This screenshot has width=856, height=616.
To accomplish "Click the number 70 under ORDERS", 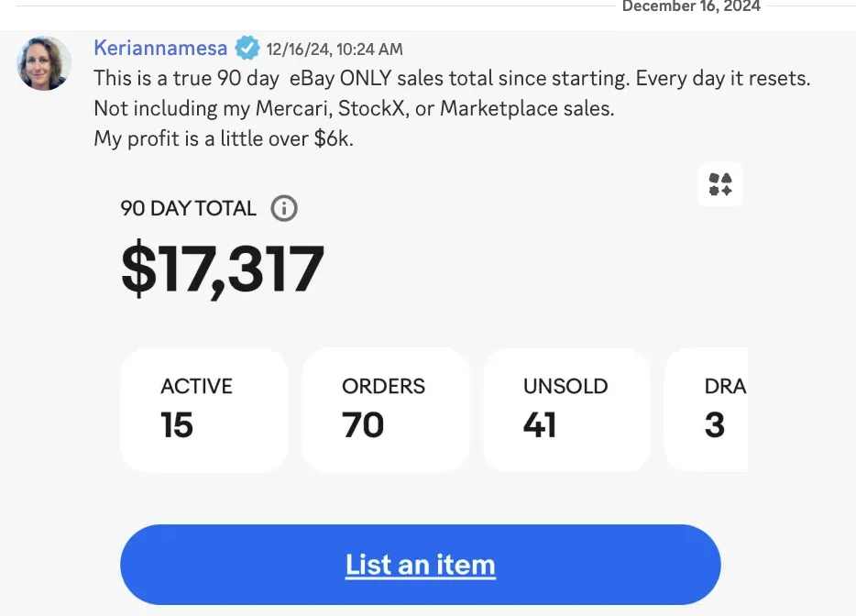I will [x=363, y=425].
